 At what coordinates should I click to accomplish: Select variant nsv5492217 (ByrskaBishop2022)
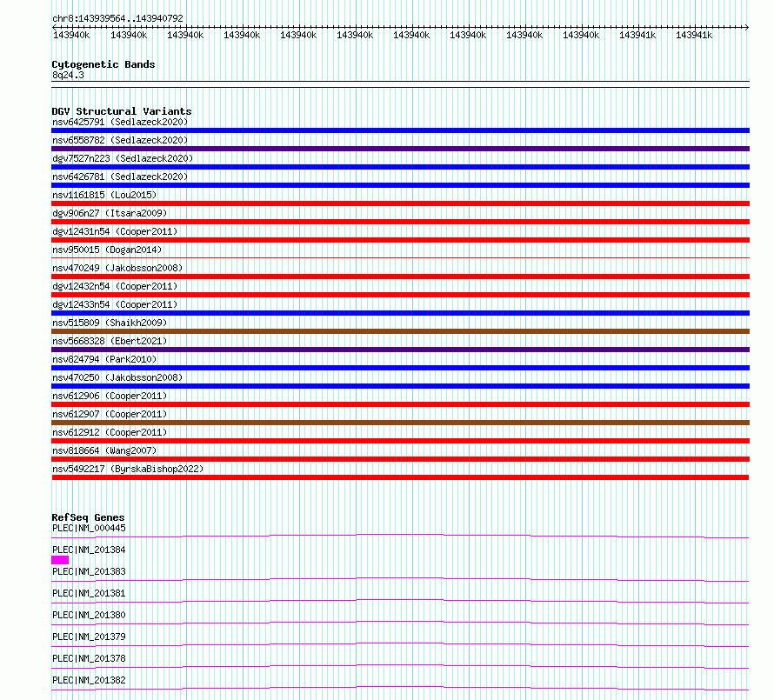click(x=128, y=469)
